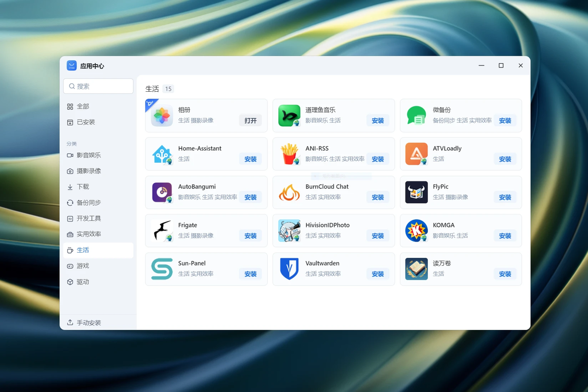Install AutoBangumi
The height and width of the screenshot is (392, 588).
tap(251, 197)
